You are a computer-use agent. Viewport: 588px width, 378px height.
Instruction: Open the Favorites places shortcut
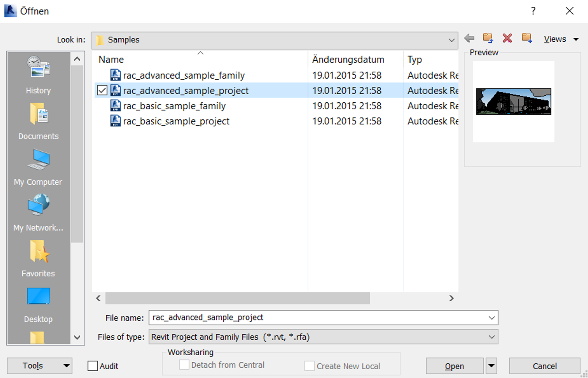click(x=38, y=259)
